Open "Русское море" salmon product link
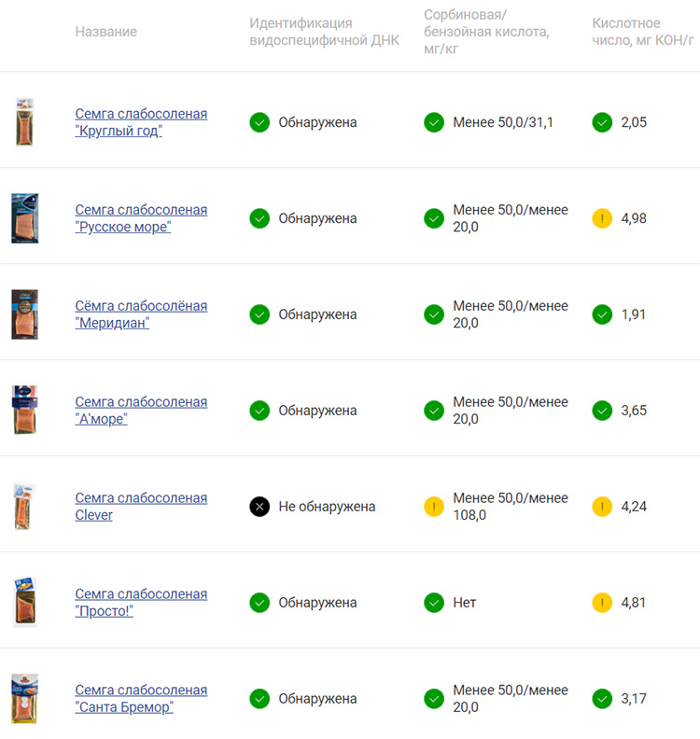700x739 pixels. click(x=141, y=218)
